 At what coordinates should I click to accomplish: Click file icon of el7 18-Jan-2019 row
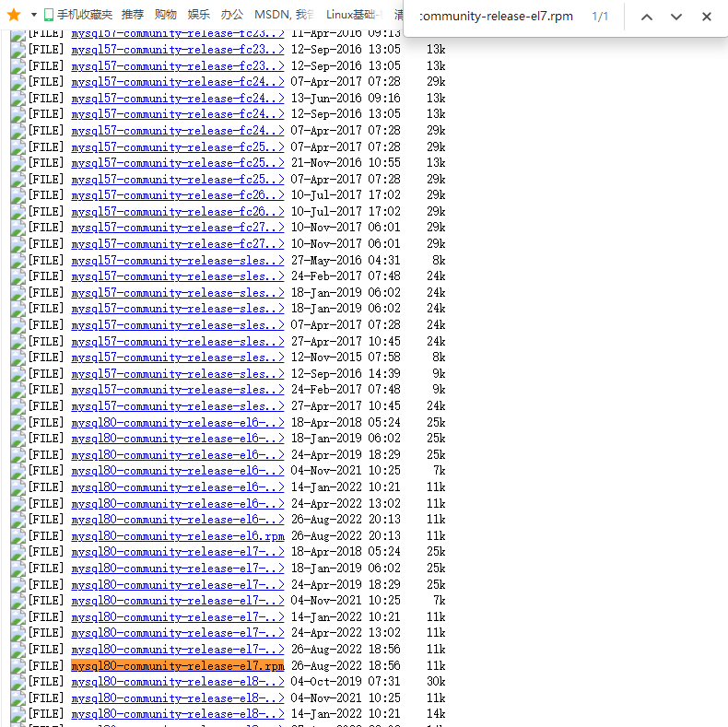tap(18, 569)
